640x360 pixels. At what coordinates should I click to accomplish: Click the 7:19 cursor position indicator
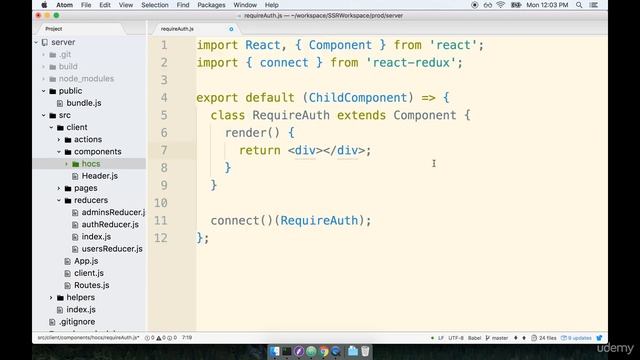[x=187, y=338]
